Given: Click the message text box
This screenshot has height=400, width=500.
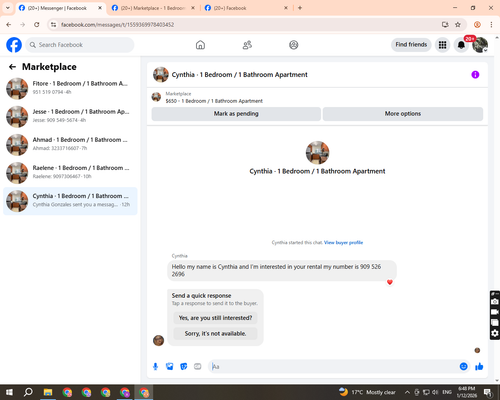Looking at the screenshot, I should tap(333, 367).
